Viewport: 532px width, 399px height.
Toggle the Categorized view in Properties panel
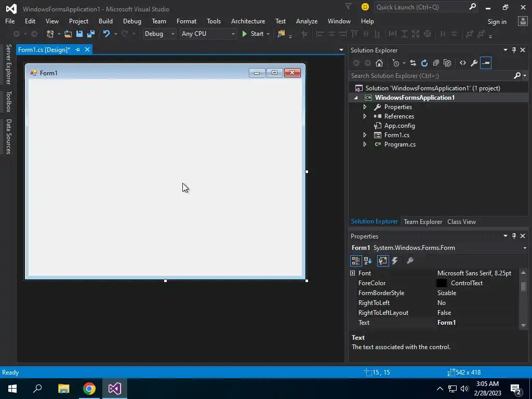coord(355,261)
